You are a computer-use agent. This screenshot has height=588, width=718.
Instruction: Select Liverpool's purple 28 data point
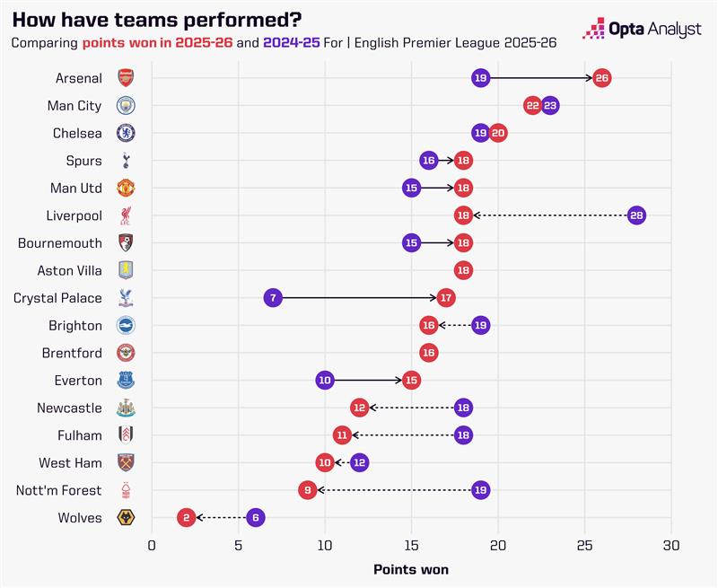(x=636, y=215)
